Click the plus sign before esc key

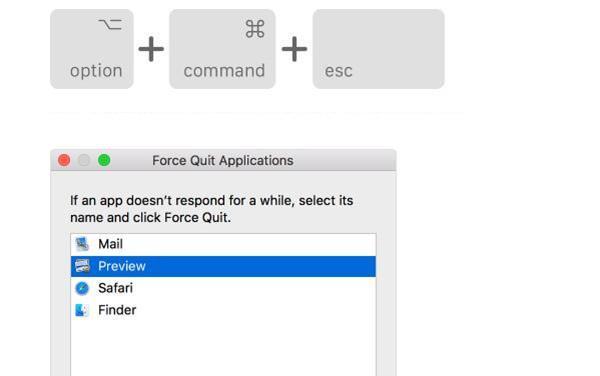click(x=294, y=49)
